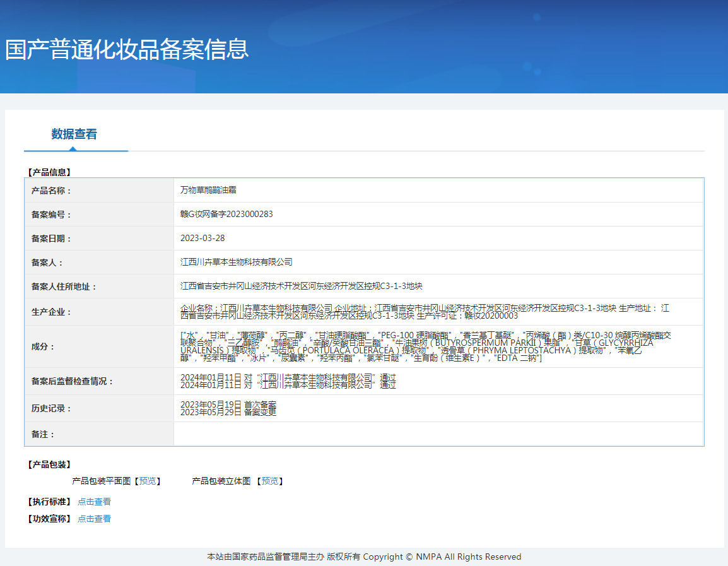Image resolution: width=728 pixels, height=566 pixels.
Task: Select filing number 赣G妆网备字2023000283
Action: 226,214
